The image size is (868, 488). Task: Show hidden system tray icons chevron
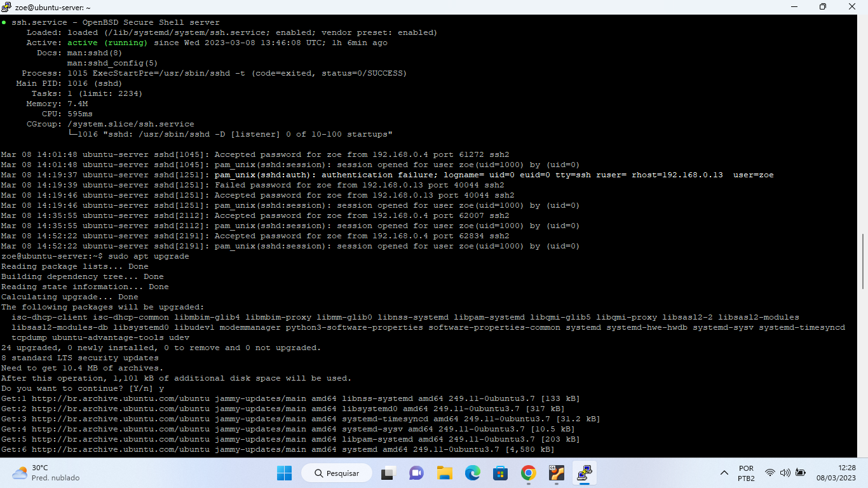[724, 473]
